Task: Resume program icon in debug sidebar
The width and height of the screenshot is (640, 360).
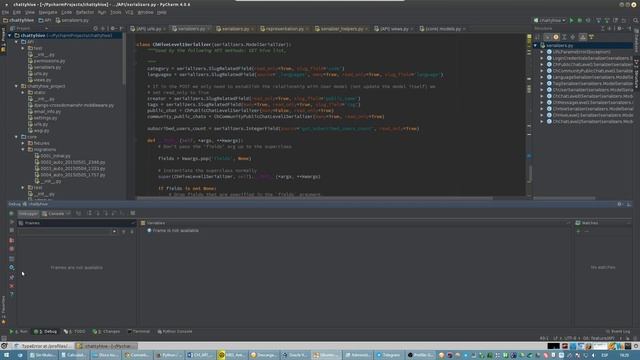Action: click(11, 222)
